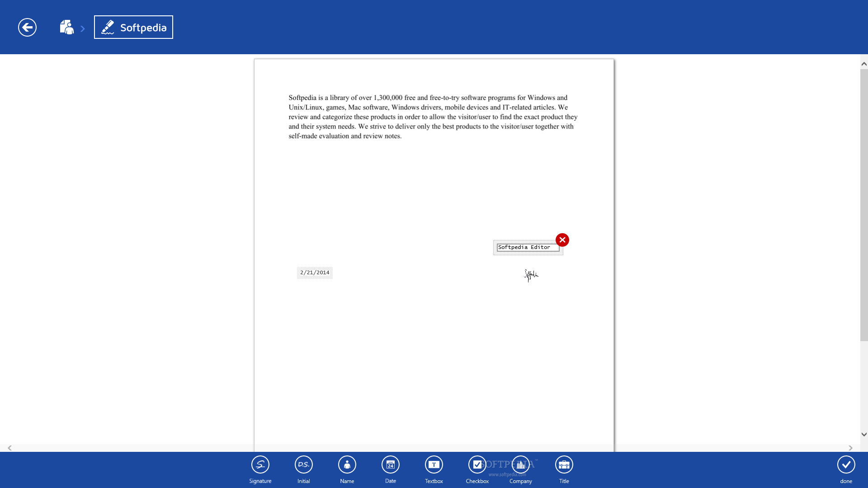This screenshot has height=488, width=868.
Task: Open the contacts/people menu
Action: [x=66, y=27]
